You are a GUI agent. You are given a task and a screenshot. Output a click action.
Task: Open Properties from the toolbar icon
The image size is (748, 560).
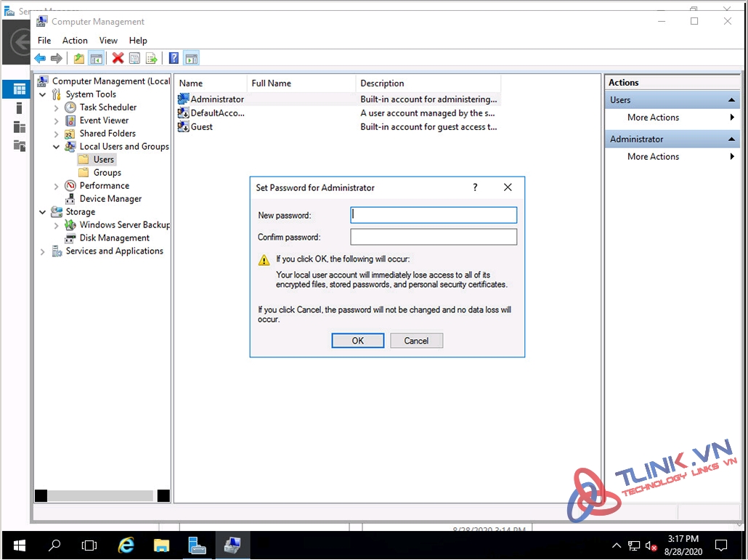pyautogui.click(x=134, y=59)
